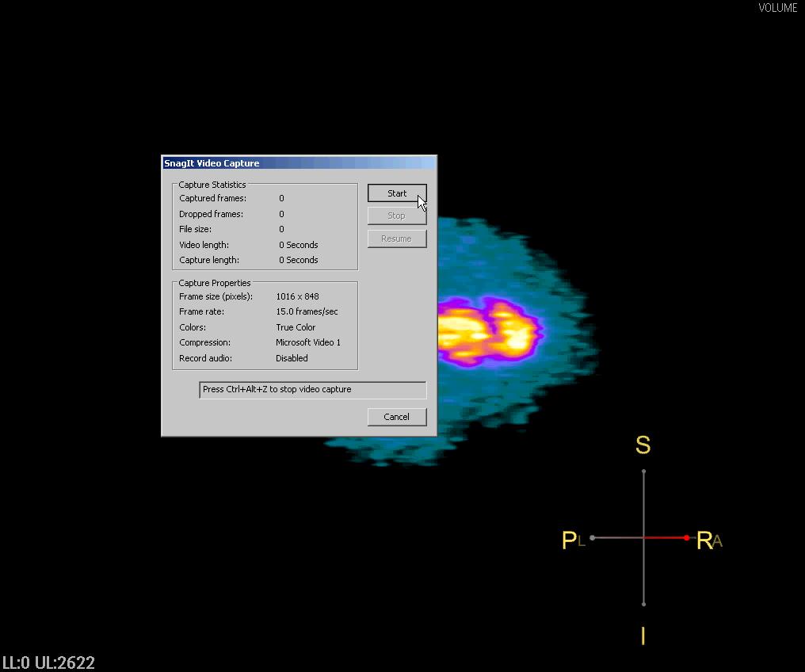The image size is (805, 672).
Task: Click the 'Colors:' label
Action: coord(193,327)
